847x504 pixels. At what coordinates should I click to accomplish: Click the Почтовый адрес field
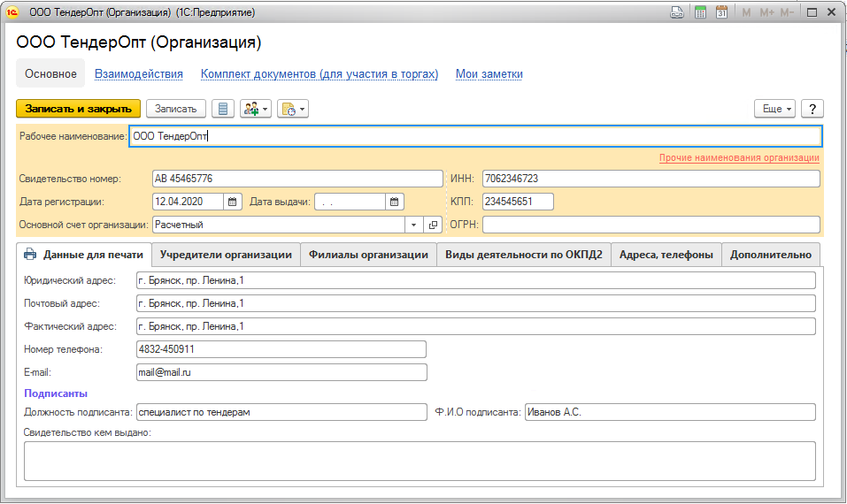coord(476,303)
